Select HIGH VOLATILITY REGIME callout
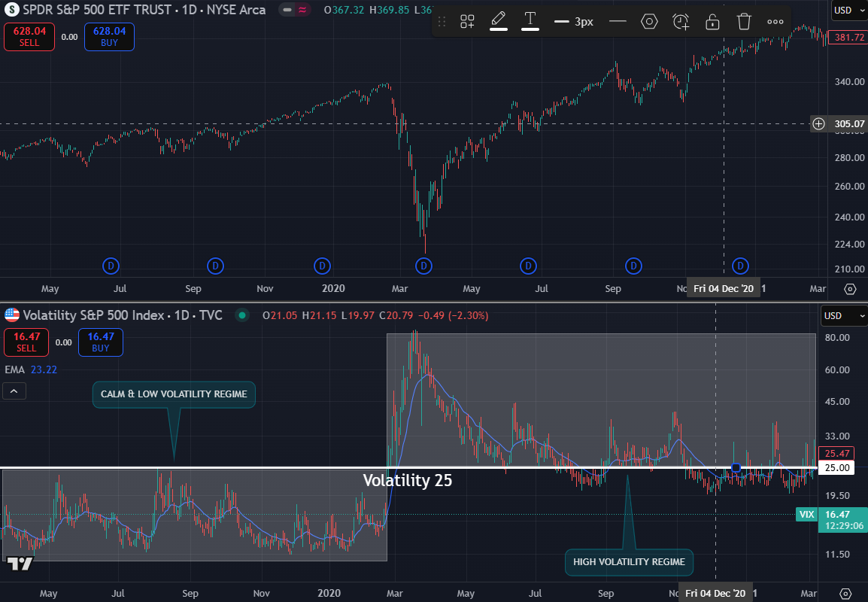This screenshot has height=602, width=868. tap(629, 562)
